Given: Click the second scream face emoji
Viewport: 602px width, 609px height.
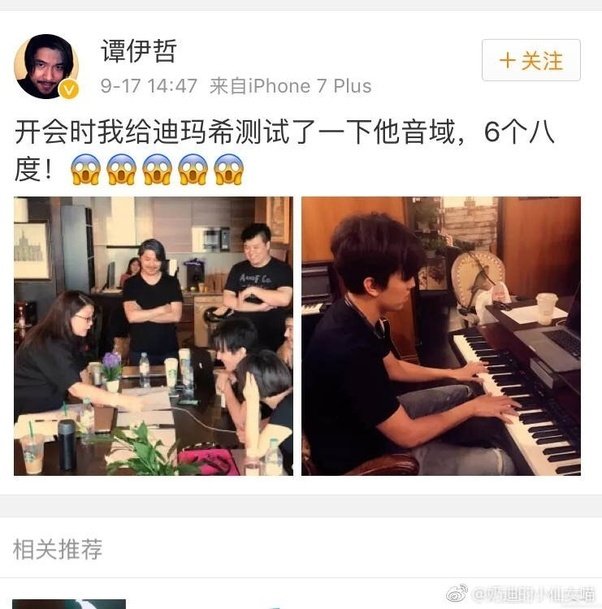Looking at the screenshot, I should click(x=121, y=169).
